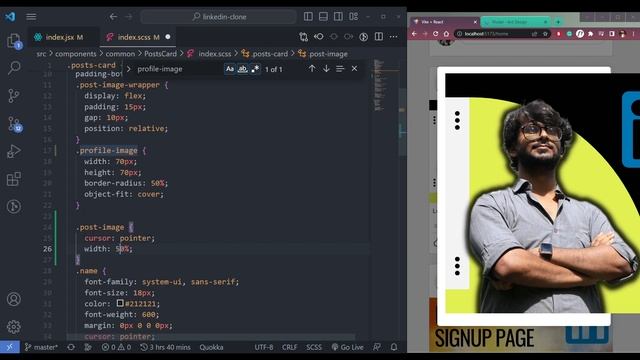Close the find widget
This screenshot has height=360, width=640.
[354, 69]
